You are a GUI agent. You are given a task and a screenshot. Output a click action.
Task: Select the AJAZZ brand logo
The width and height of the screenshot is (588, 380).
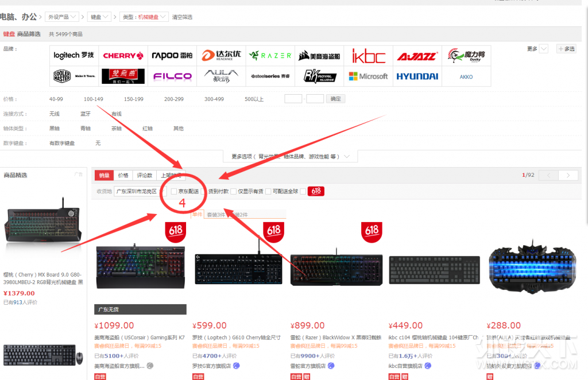[x=417, y=56]
